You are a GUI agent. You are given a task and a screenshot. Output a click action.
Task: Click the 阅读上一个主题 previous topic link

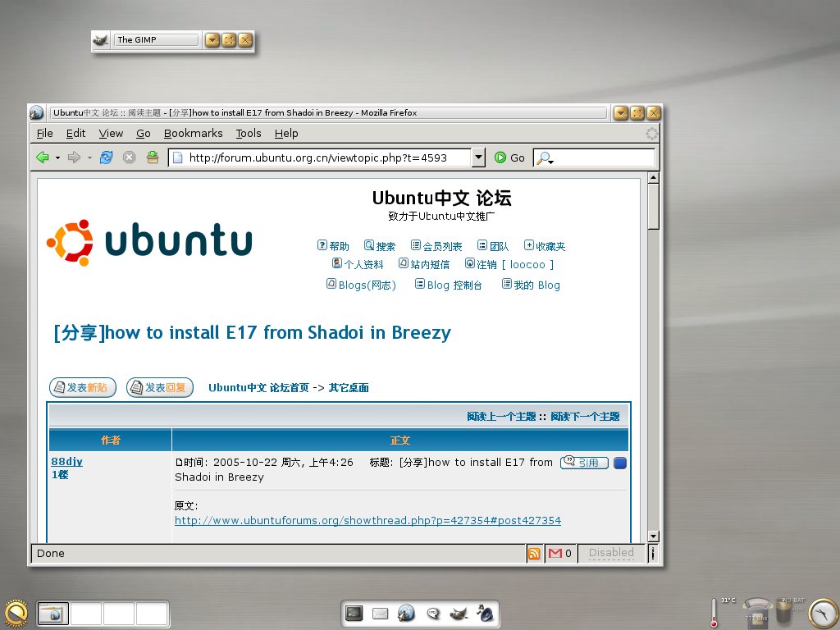(x=501, y=416)
